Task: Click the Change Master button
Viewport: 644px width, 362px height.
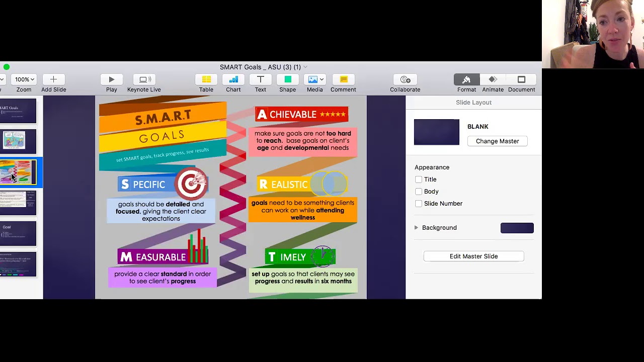Action: coord(497,141)
